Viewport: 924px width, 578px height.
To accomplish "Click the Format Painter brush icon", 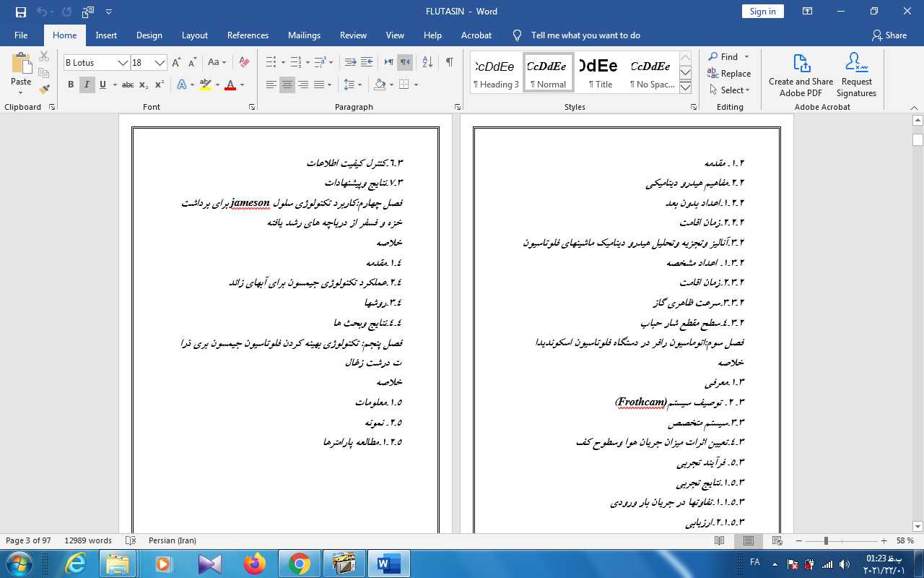I will click(44, 90).
